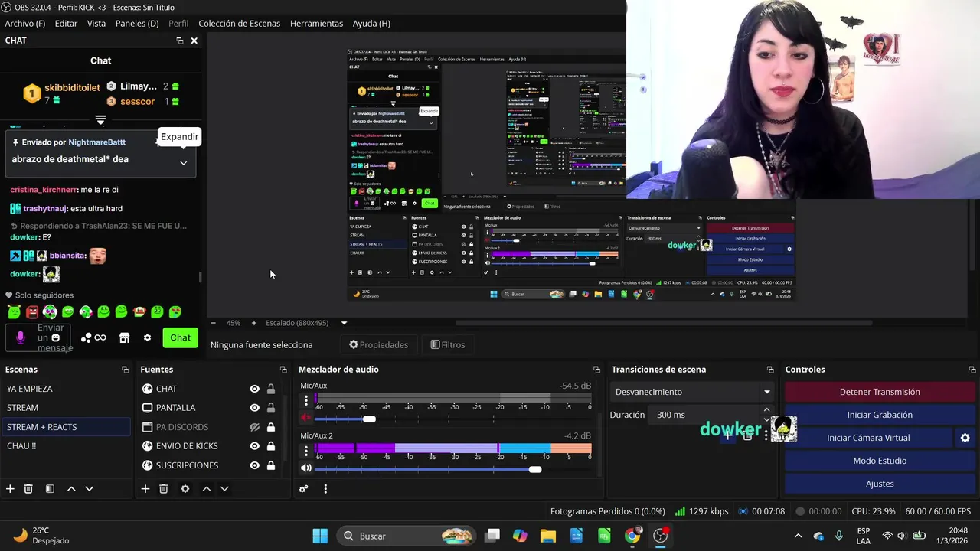The image size is (980, 551).
Task: Click Detener Transmisión button
Action: 880,392
